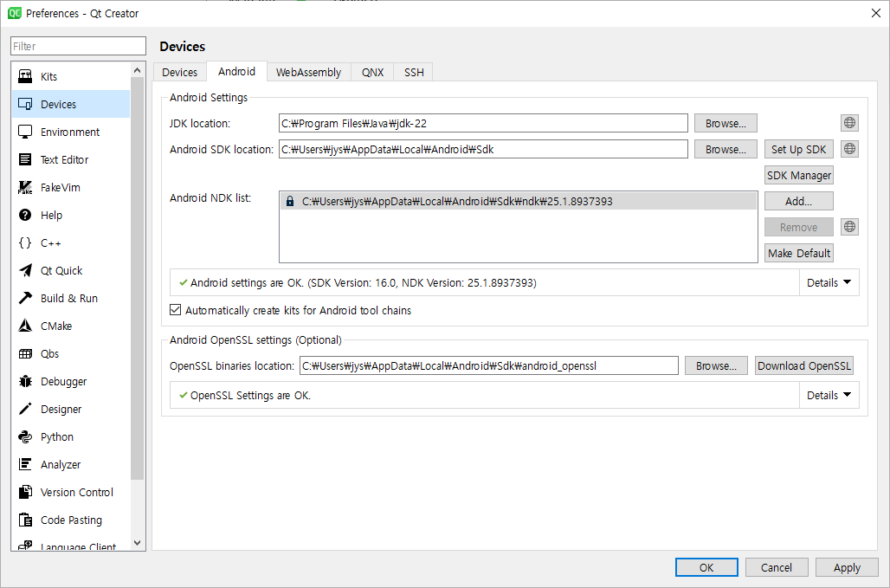Viewport: 890px width, 588px height.
Task: Switch to the QNX tab
Action: pyautogui.click(x=372, y=72)
